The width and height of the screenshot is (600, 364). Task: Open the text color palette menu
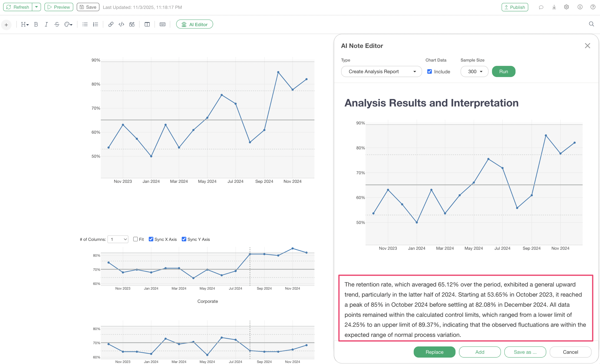(68, 24)
